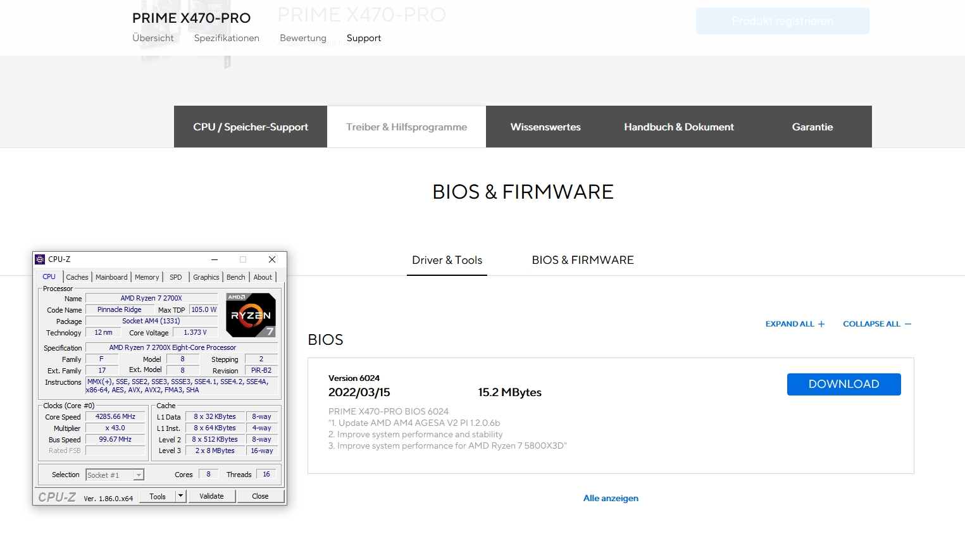965x560 pixels.
Task: Click the Level 2 cache 8 x 512 KBytes value
Action: coord(215,439)
